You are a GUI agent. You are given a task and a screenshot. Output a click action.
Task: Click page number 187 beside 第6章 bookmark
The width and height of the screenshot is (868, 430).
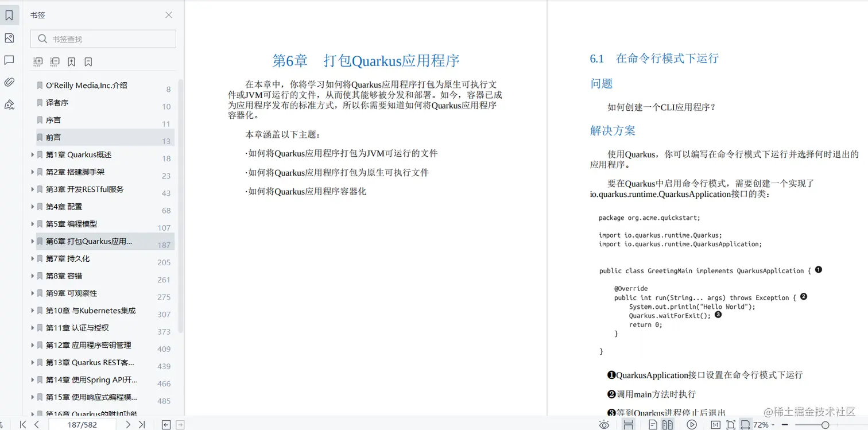(x=164, y=245)
